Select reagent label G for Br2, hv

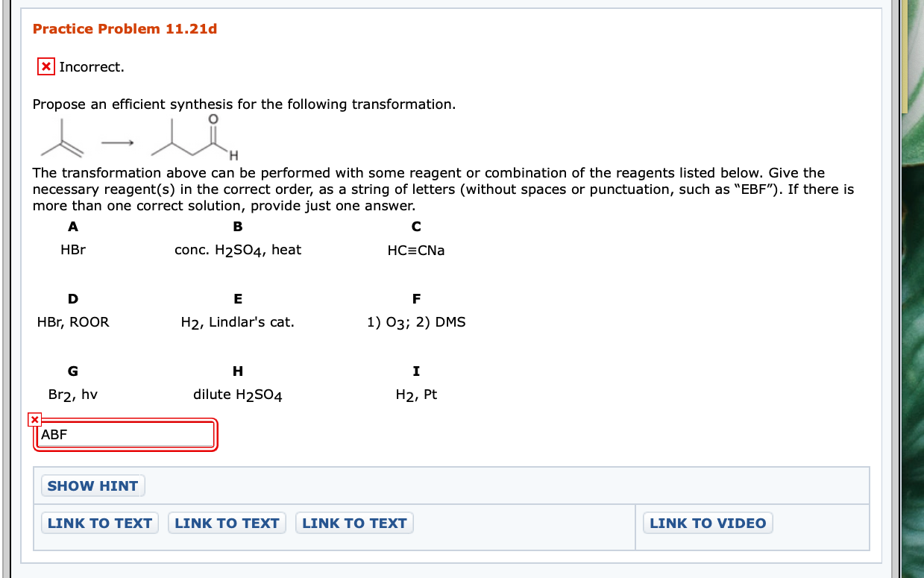(x=72, y=371)
